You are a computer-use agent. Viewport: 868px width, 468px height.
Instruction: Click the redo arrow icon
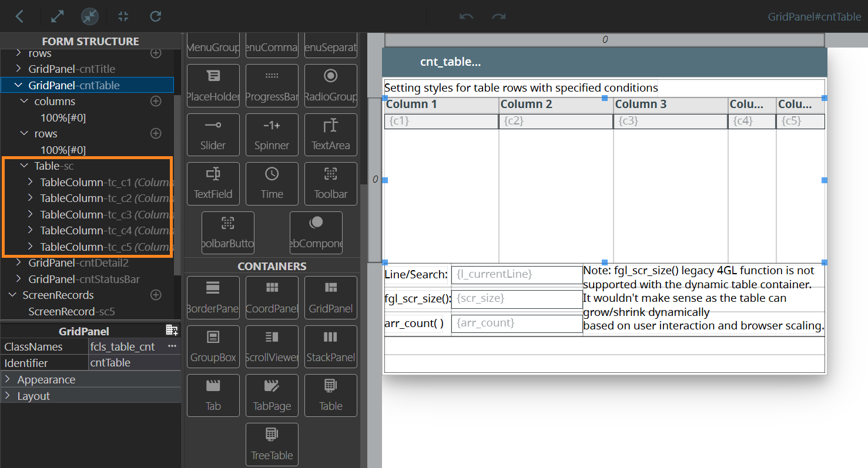499,16
